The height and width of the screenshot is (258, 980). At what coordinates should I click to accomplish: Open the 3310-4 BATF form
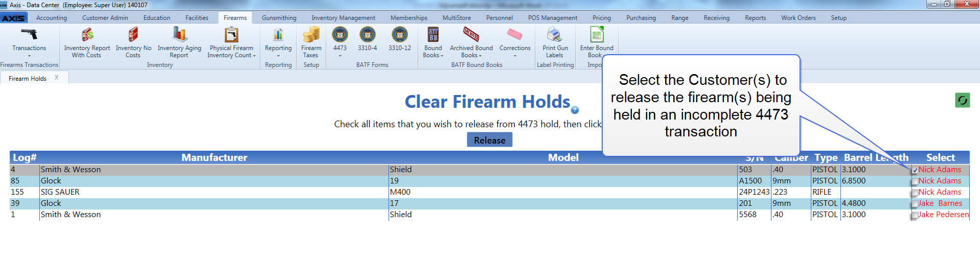pos(367,40)
